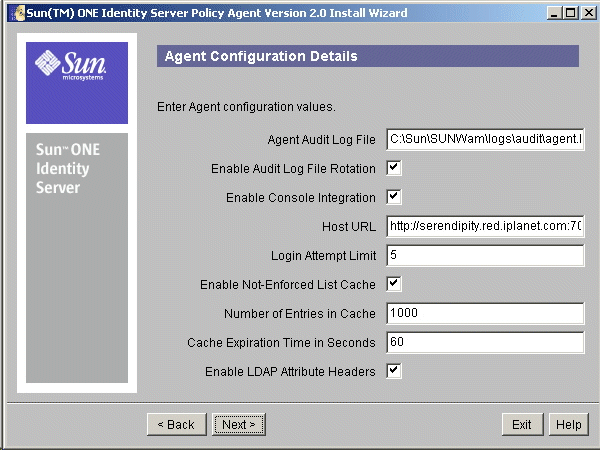Click the Number of Entries in Cache label
Image resolution: width=600 pixels, height=450 pixels.
(x=300, y=313)
